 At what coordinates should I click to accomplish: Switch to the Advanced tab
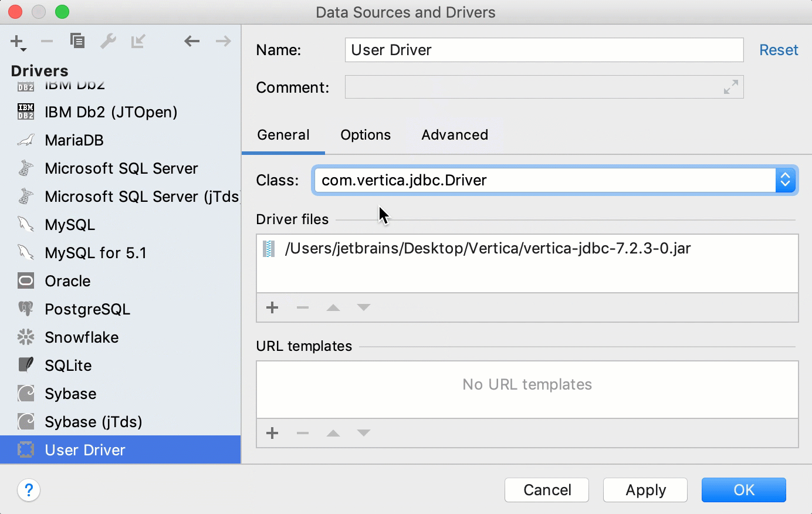(455, 135)
